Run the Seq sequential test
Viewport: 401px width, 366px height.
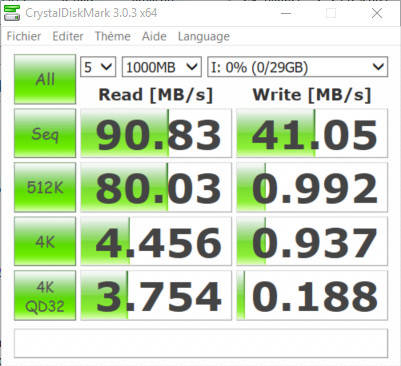click(45, 133)
